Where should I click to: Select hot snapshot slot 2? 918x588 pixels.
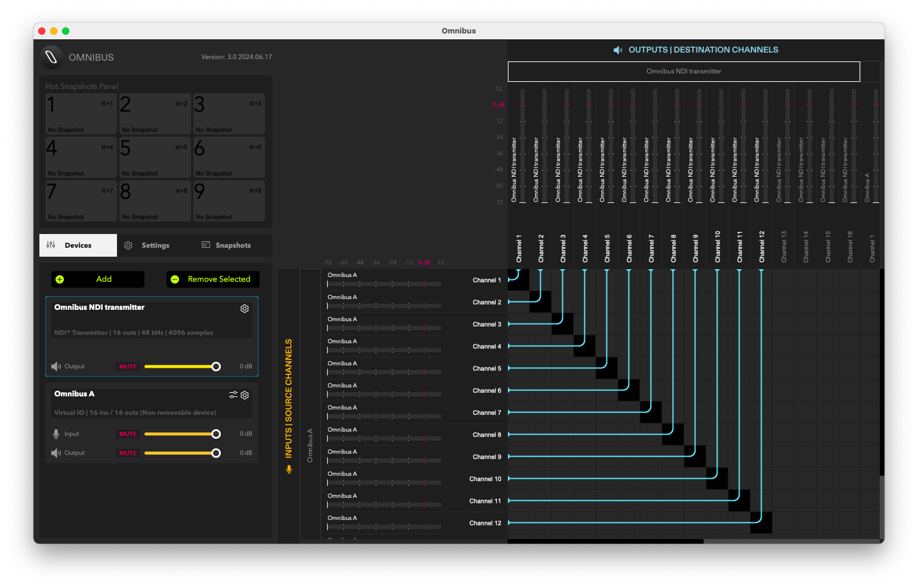155,114
